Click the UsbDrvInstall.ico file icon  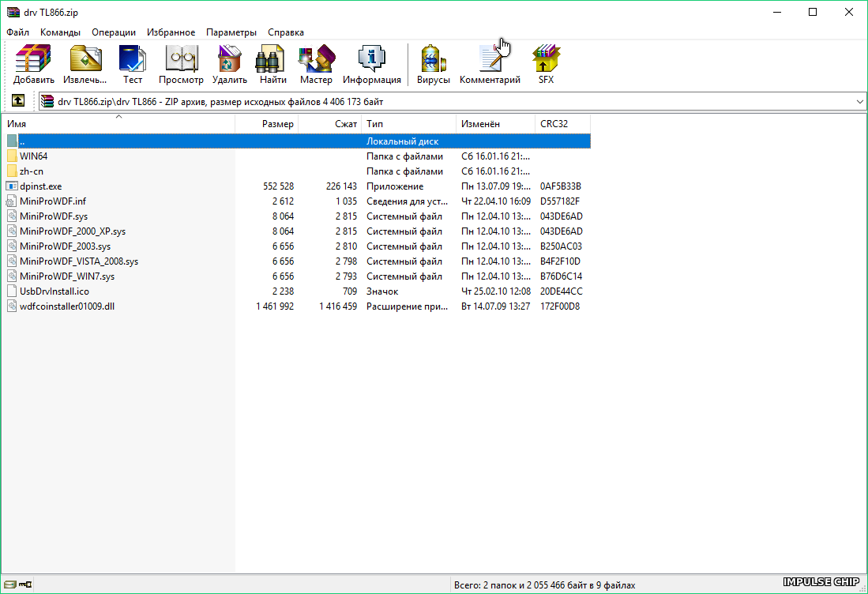12,291
